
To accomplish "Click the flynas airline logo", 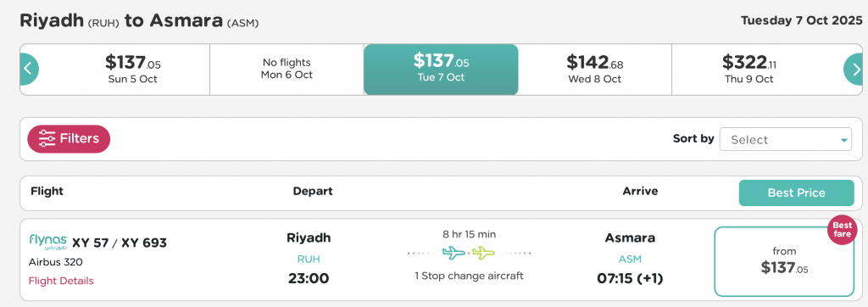I will tap(48, 242).
